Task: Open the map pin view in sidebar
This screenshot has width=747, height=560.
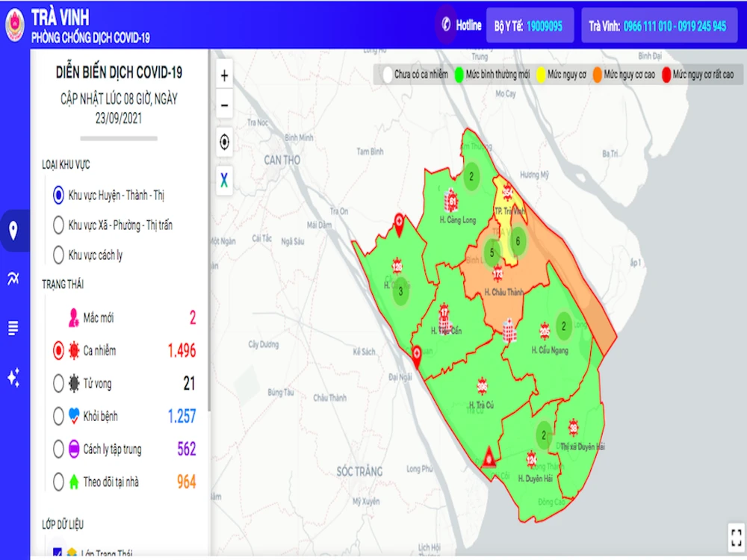Action: tap(13, 230)
